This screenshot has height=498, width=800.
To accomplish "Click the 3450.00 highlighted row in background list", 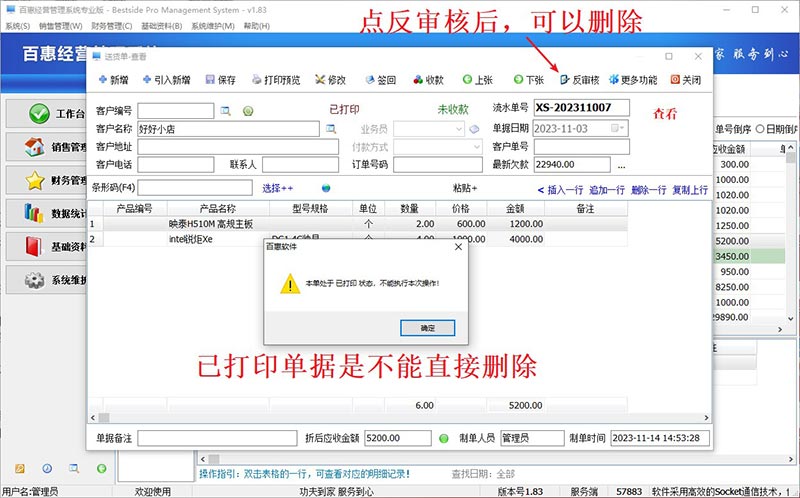I will (x=748, y=256).
